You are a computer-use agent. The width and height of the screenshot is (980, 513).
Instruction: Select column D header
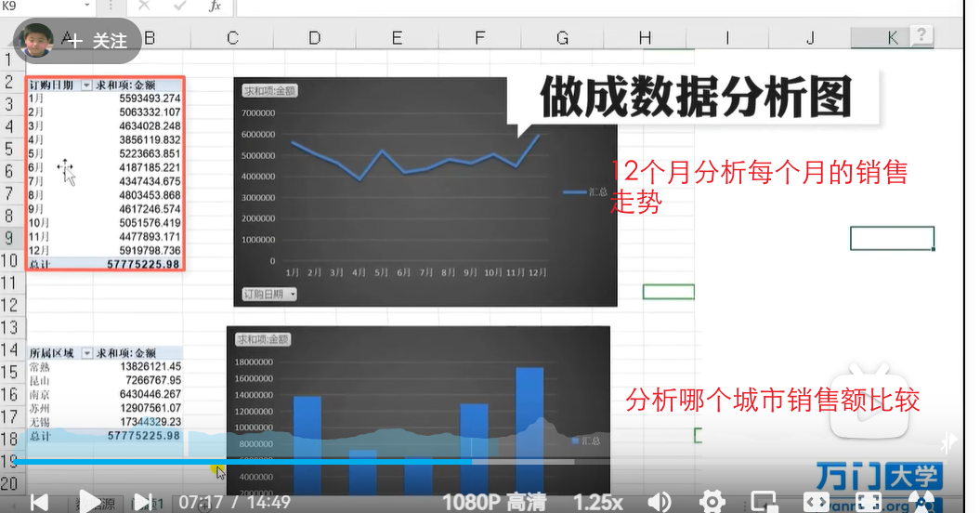pos(314,38)
